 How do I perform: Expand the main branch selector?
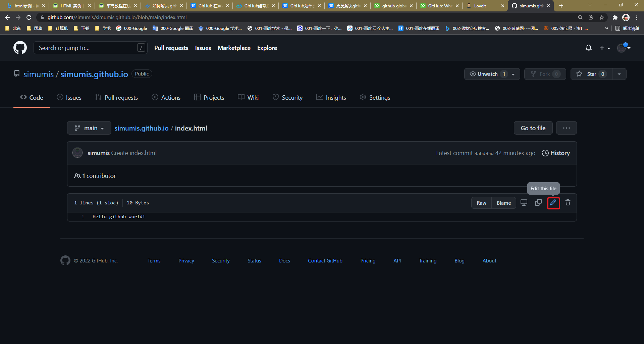[x=89, y=128]
